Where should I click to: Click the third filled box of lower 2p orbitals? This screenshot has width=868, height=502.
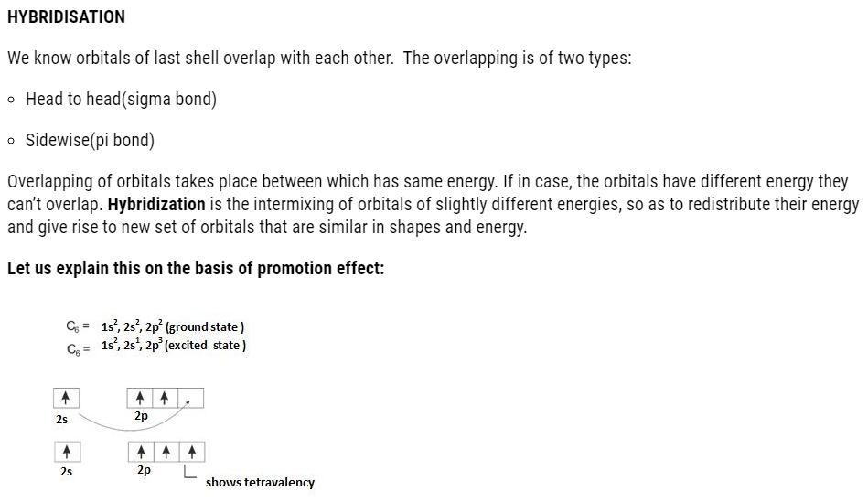[x=191, y=452]
